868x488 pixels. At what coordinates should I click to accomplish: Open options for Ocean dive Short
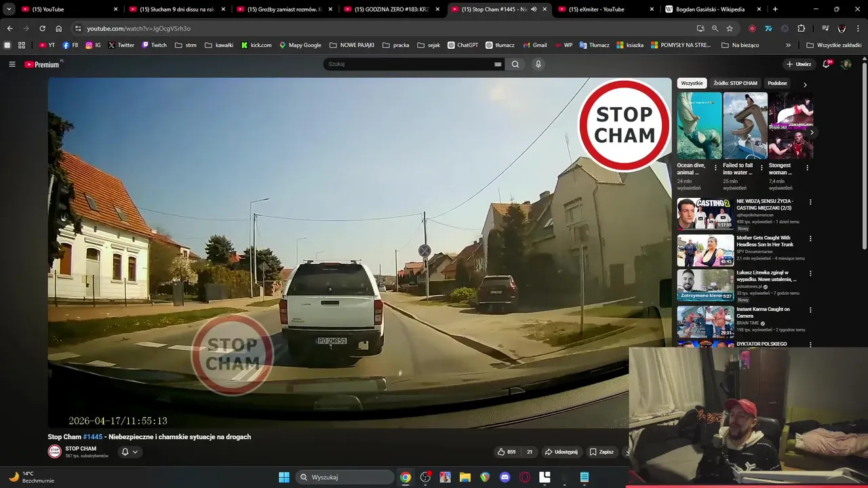pos(715,167)
